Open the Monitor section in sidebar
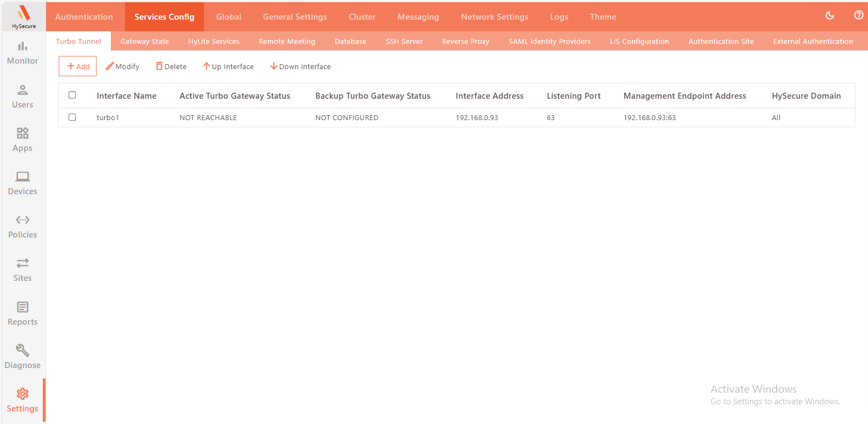Image resolution: width=868 pixels, height=424 pixels. click(x=22, y=53)
